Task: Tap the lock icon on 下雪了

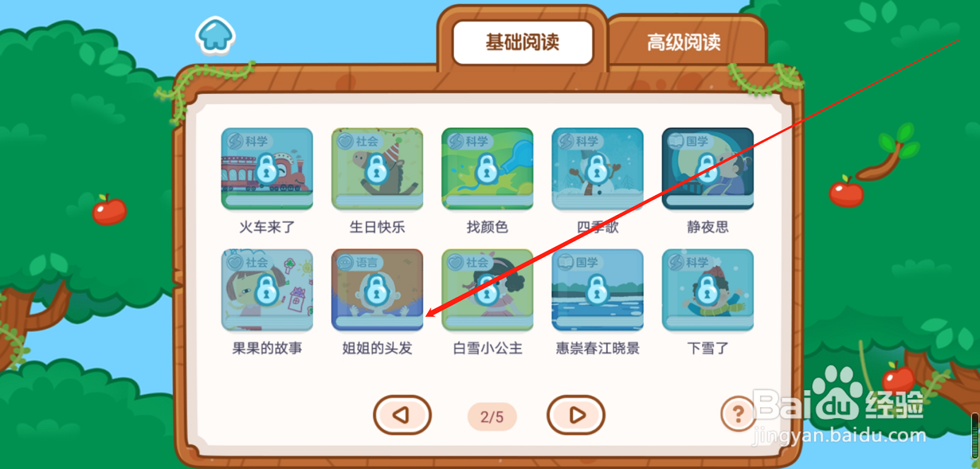Action: click(707, 290)
